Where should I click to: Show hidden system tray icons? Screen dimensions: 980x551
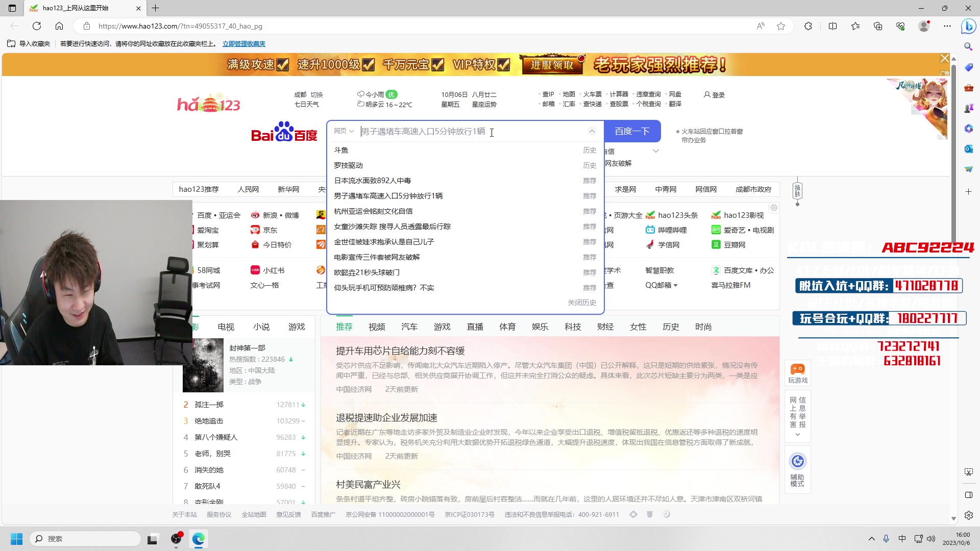pos(871,539)
